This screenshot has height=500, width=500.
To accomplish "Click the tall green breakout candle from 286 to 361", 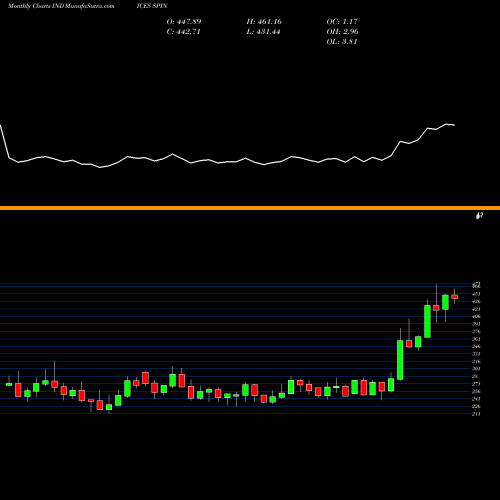I will [400, 360].
